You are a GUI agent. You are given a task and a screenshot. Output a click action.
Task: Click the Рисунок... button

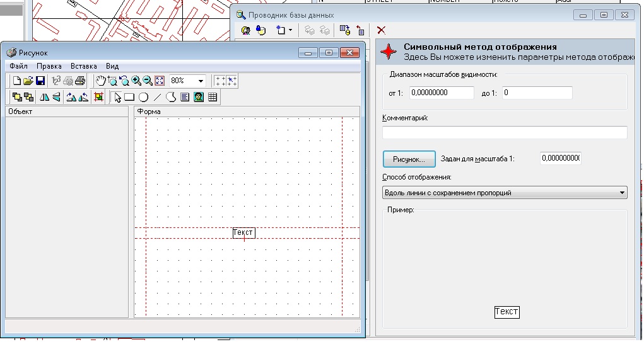click(409, 159)
